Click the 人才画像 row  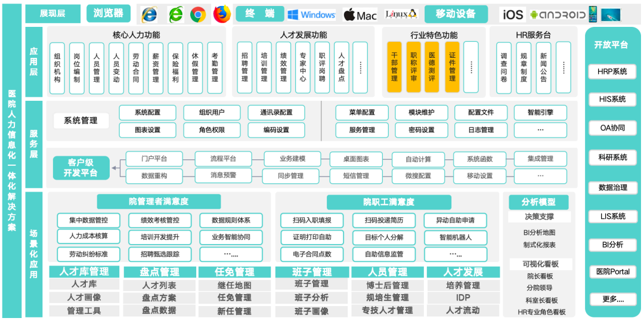point(84,297)
